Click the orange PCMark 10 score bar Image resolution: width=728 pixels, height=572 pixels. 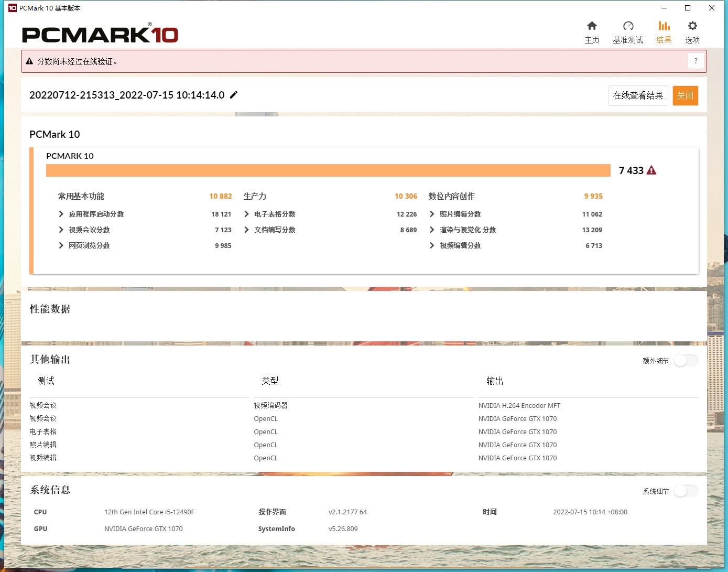tap(328, 170)
